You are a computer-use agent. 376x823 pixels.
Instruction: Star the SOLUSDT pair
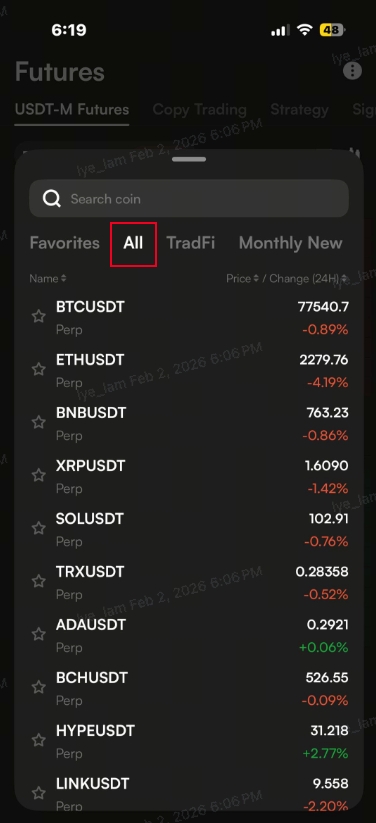pos(38,528)
